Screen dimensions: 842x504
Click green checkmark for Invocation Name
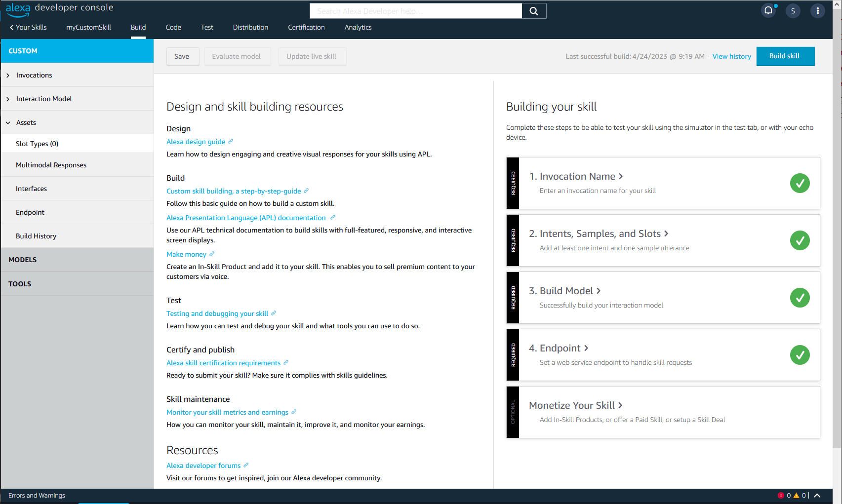pos(800,183)
